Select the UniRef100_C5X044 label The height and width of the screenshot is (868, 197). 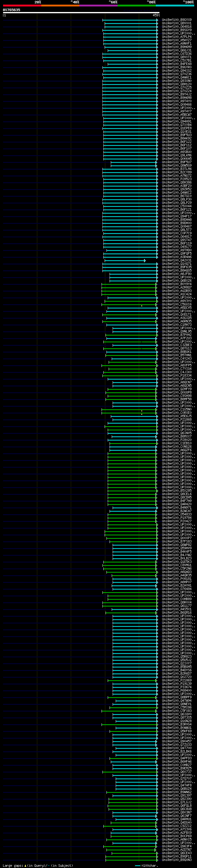pos(176,206)
